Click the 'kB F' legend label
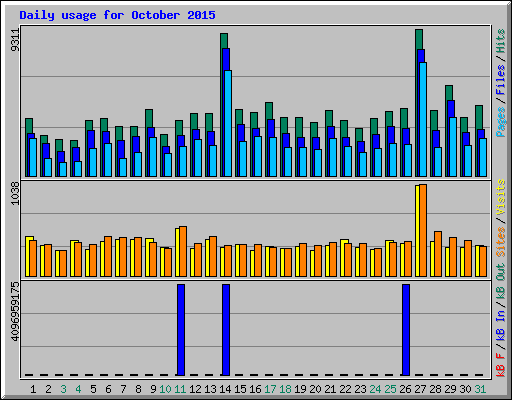The height and width of the screenshot is (400, 512). click(500, 365)
